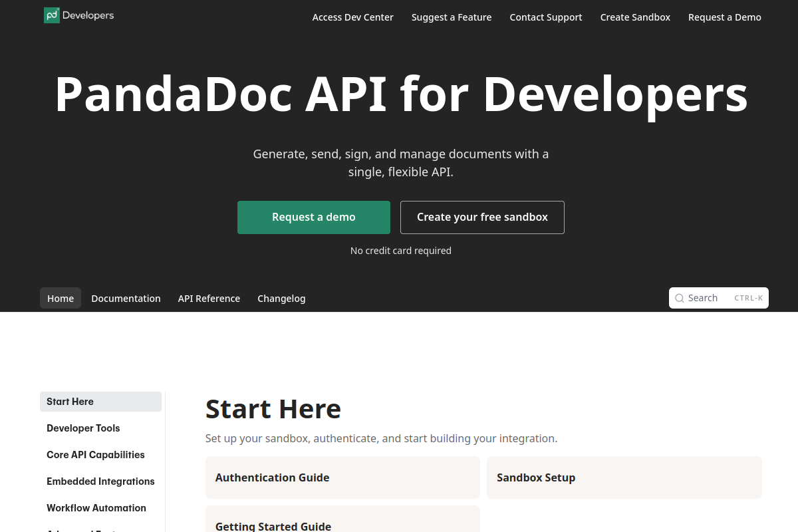The height and width of the screenshot is (532, 798).
Task: Click the PandaDoc Developers logo
Action: [x=78, y=15]
